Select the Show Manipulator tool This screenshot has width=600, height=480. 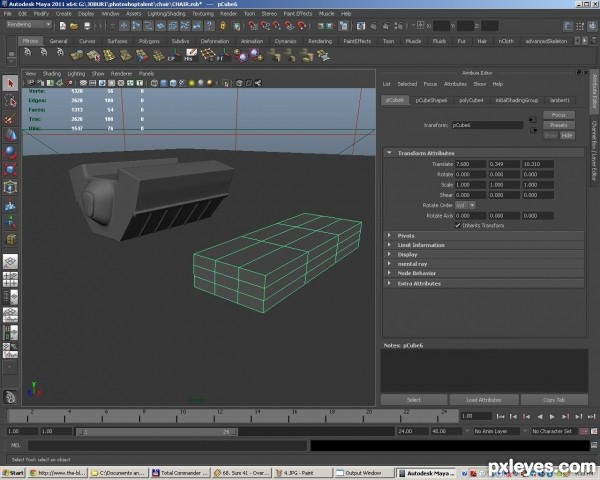10,222
